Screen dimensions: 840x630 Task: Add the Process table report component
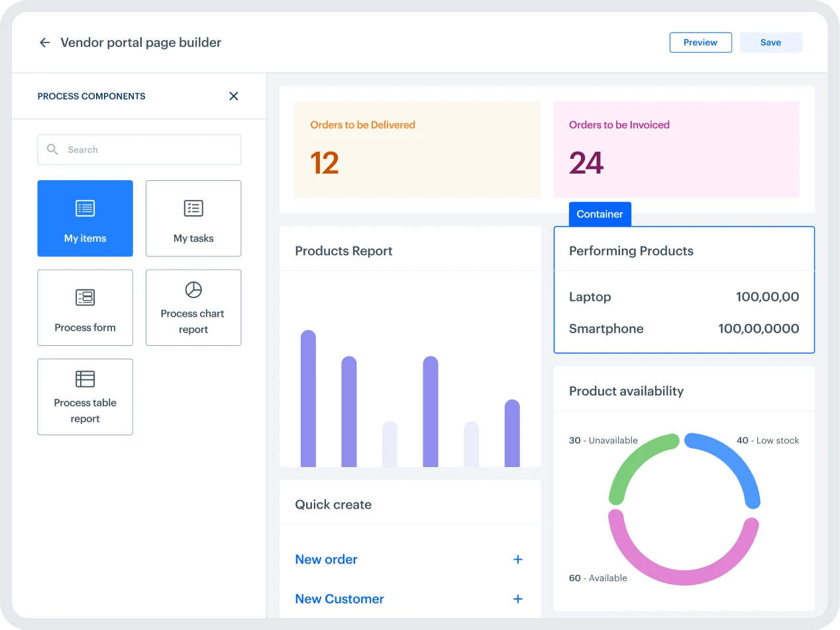click(x=85, y=397)
